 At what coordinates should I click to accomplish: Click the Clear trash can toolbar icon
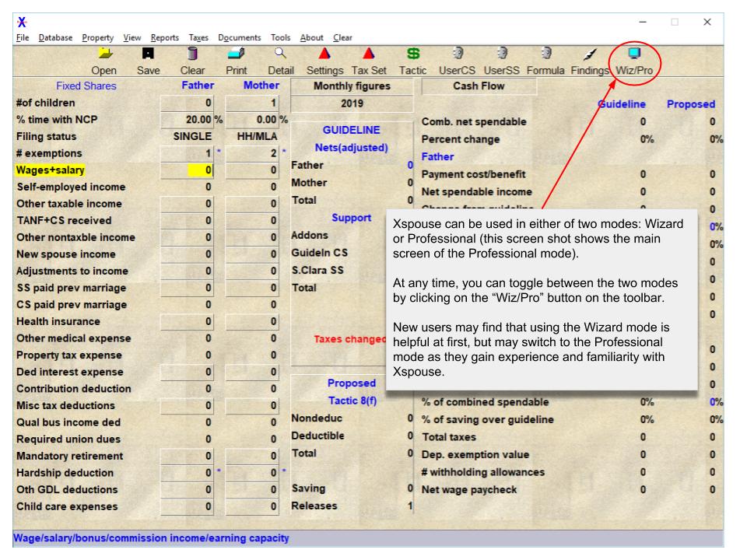tap(192, 54)
